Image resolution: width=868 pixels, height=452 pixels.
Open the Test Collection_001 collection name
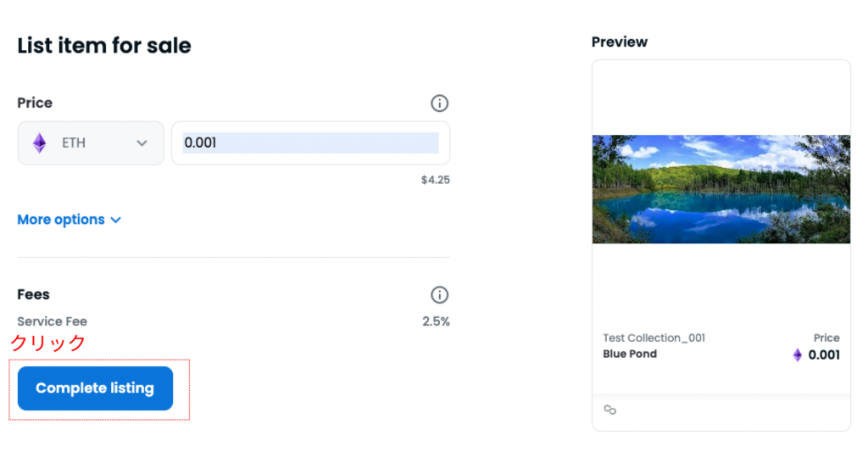coord(654,338)
